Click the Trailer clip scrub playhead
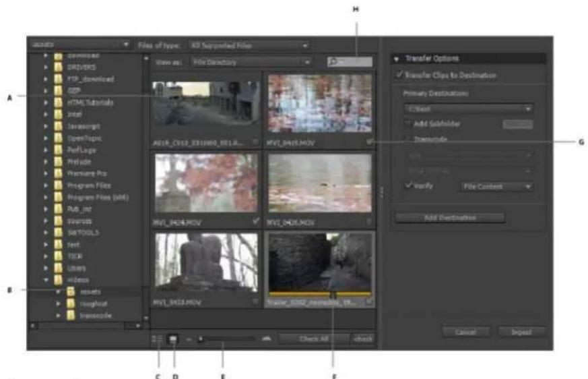The height and width of the screenshot is (379, 588). [x=333, y=295]
